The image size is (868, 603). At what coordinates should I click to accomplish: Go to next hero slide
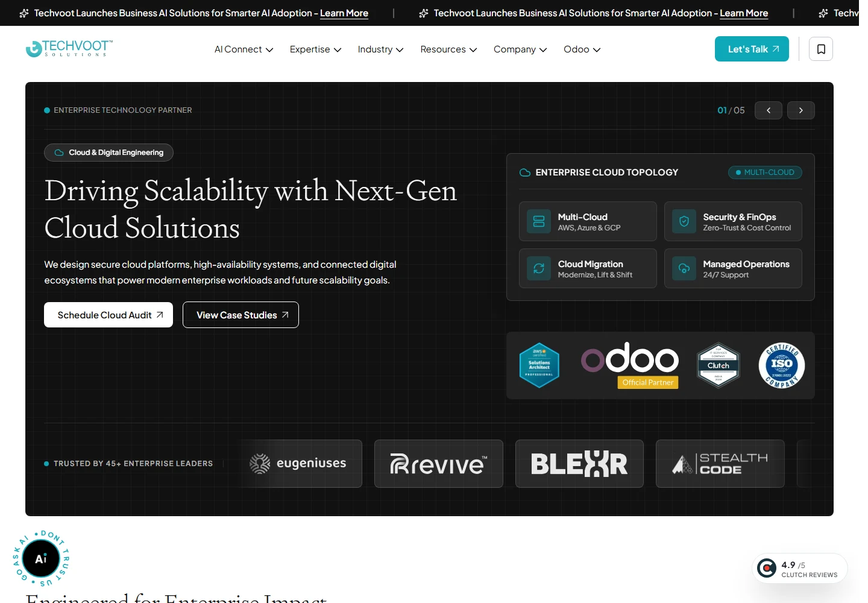tap(801, 110)
